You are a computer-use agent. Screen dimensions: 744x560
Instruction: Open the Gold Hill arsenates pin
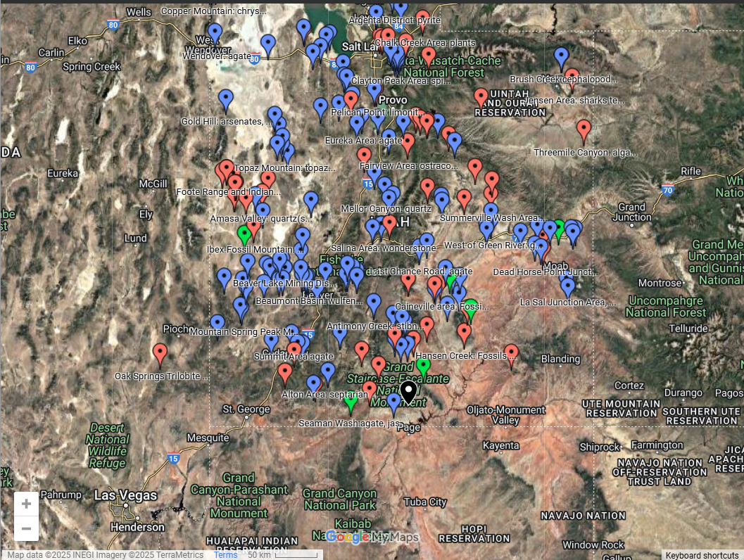coord(225,97)
